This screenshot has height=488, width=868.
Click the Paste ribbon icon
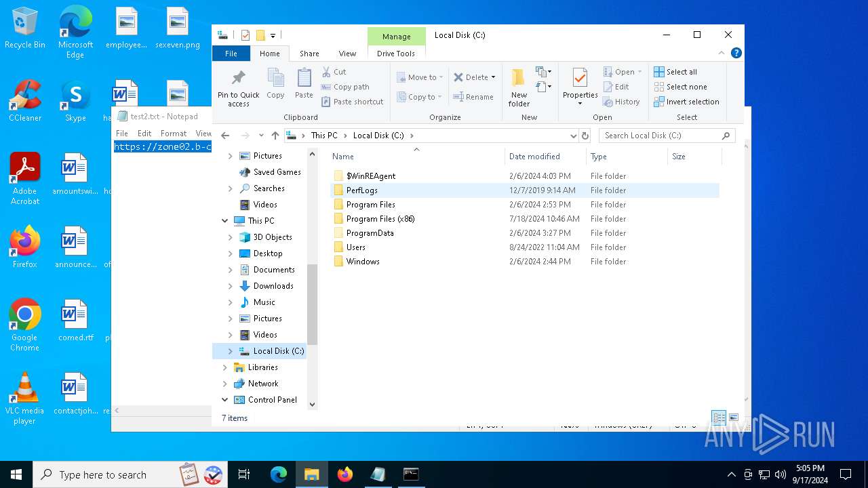point(304,83)
